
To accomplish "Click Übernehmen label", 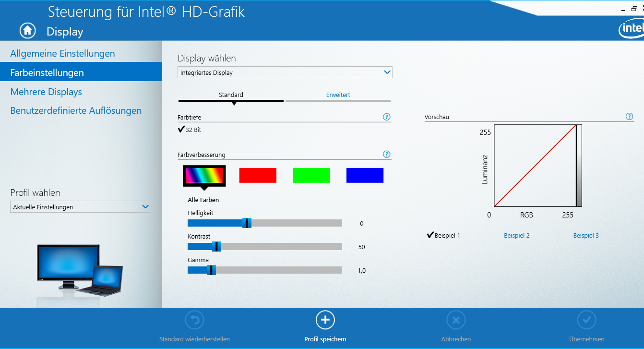I will 586,339.
